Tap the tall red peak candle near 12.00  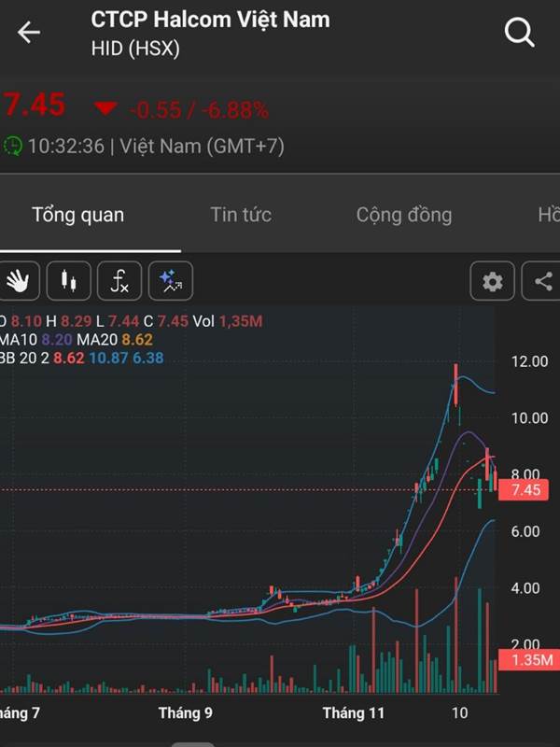coord(456,385)
